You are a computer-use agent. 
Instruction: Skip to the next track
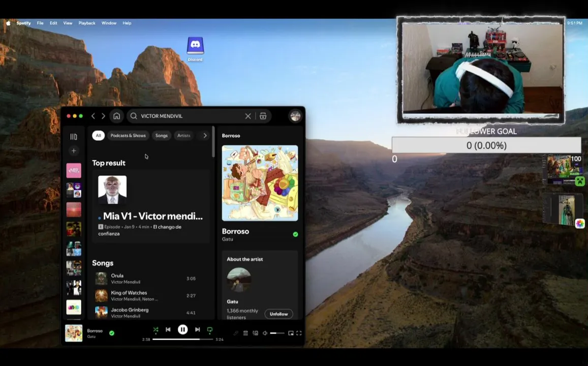(x=197, y=329)
